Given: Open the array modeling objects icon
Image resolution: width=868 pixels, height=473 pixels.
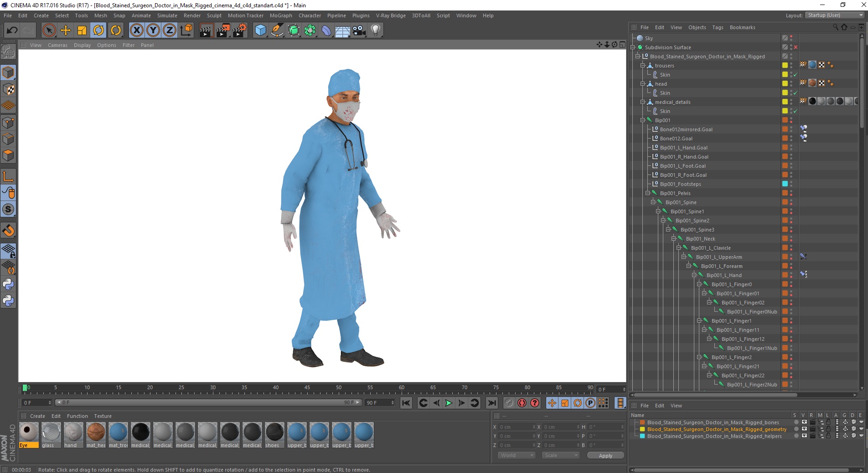Looking at the screenshot, I should coord(310,31).
